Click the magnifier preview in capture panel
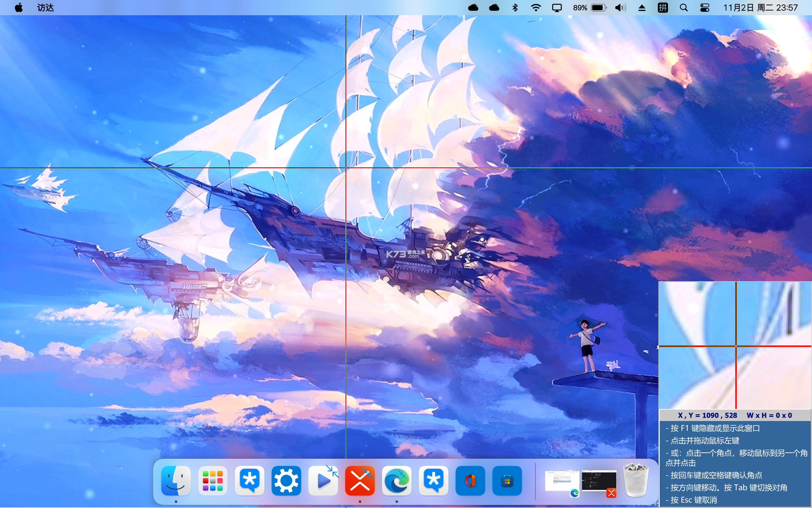The width and height of the screenshot is (812, 508). 735,345
